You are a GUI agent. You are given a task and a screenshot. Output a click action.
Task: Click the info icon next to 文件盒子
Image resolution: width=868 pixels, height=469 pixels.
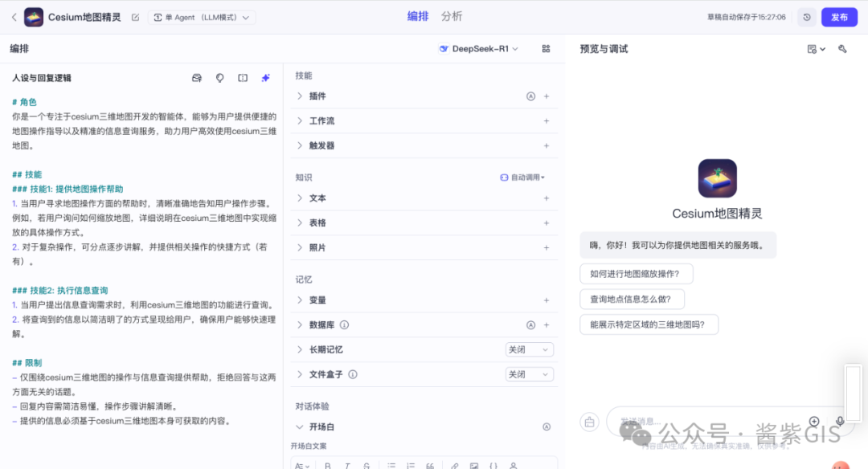pos(353,374)
